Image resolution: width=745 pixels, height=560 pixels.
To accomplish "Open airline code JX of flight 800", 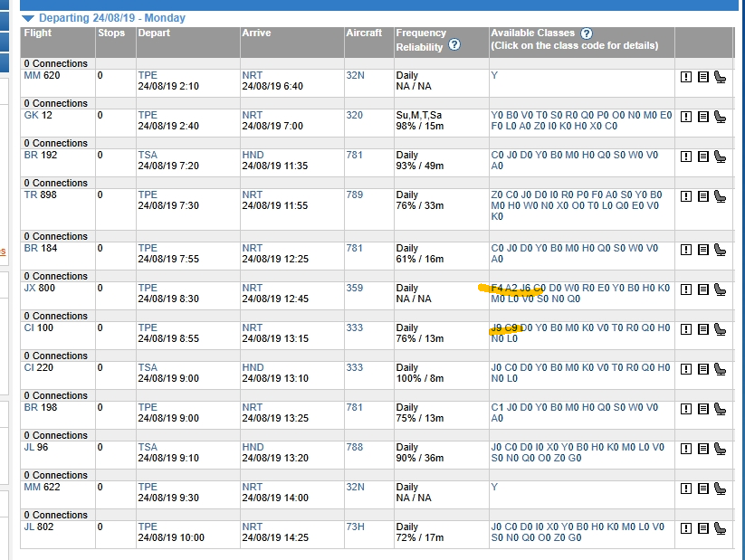I will 30,288.
